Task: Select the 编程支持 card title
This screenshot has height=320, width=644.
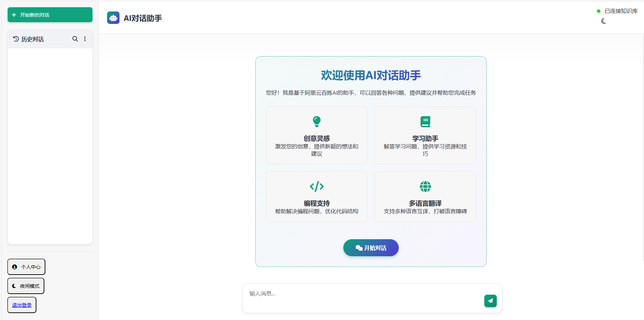Action: (317, 203)
